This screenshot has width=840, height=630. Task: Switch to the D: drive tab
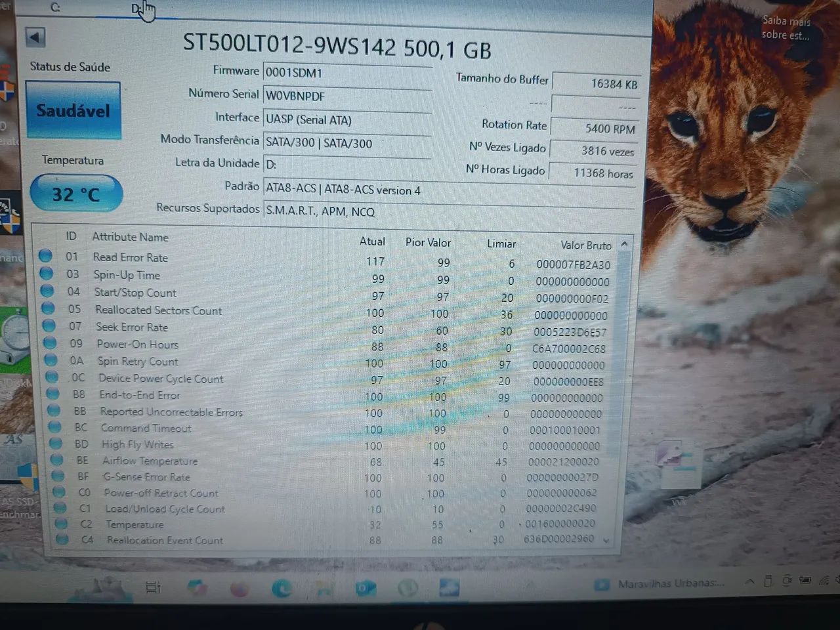[136, 8]
